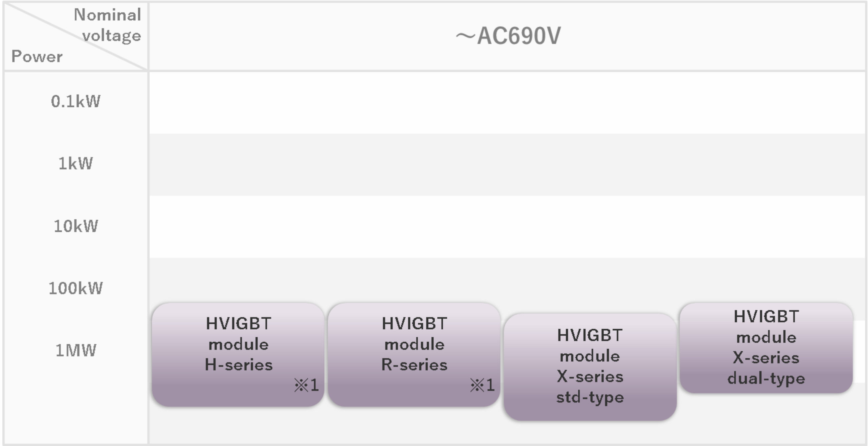Click the ※1 note on H-series
Viewport: 868px width, 446px height.
(x=306, y=385)
